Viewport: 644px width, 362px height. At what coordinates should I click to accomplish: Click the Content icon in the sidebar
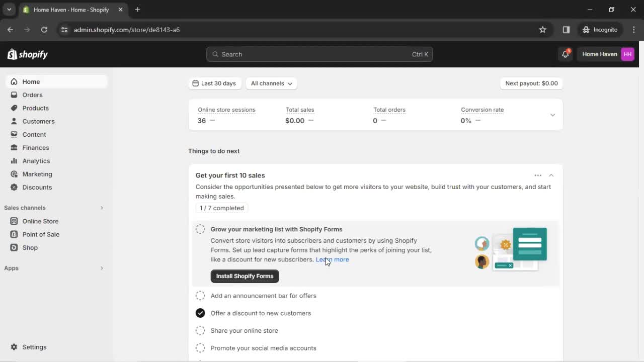click(14, 134)
